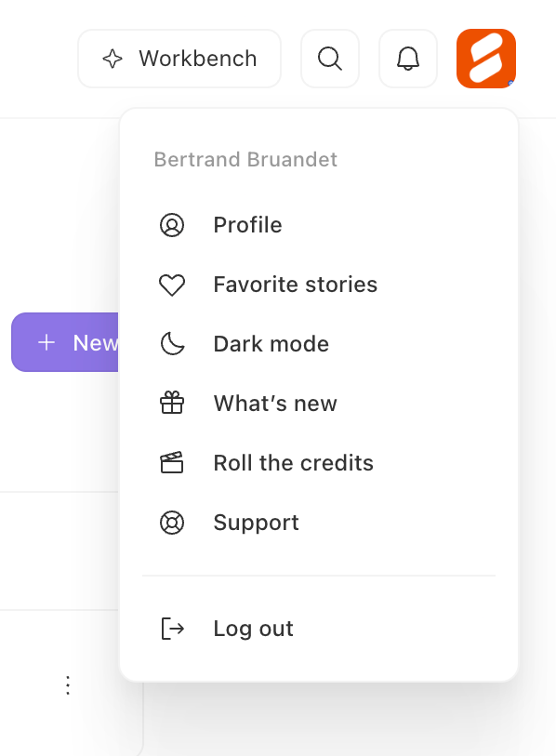This screenshot has width=556, height=756.
Task: Select Profile from the account menu
Action: pos(247,224)
